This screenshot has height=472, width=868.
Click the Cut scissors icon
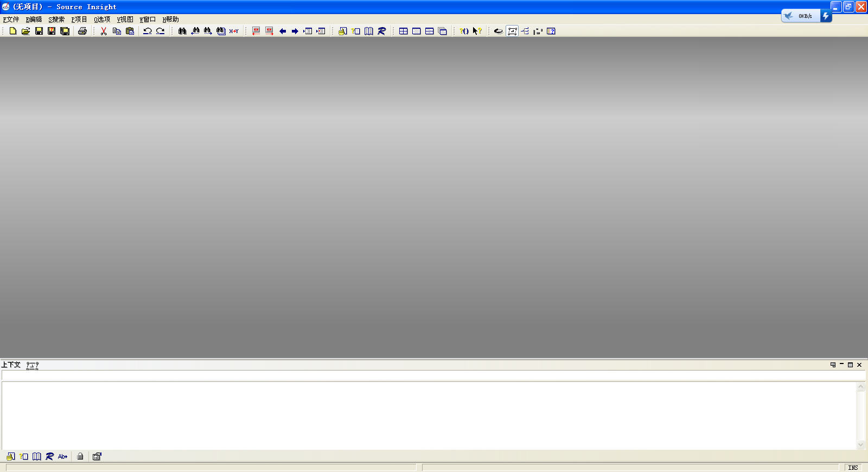104,31
